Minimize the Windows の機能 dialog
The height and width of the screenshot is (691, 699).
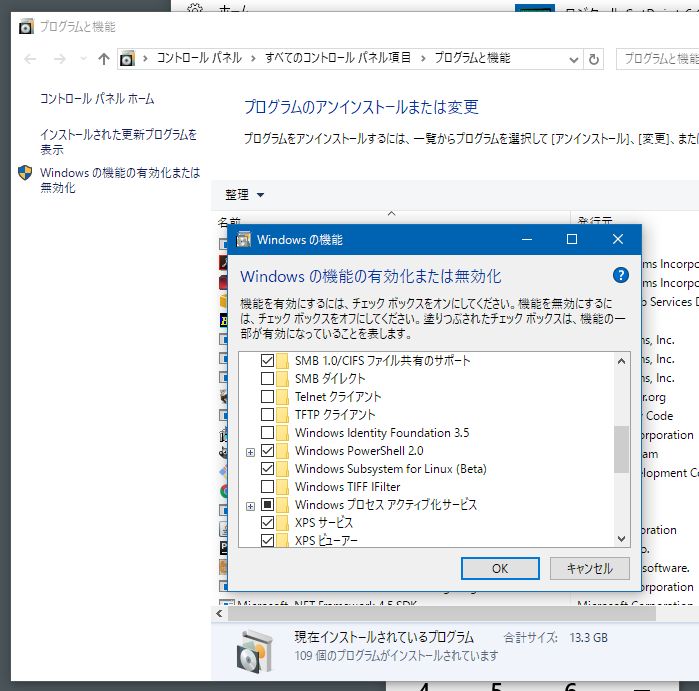pos(527,239)
